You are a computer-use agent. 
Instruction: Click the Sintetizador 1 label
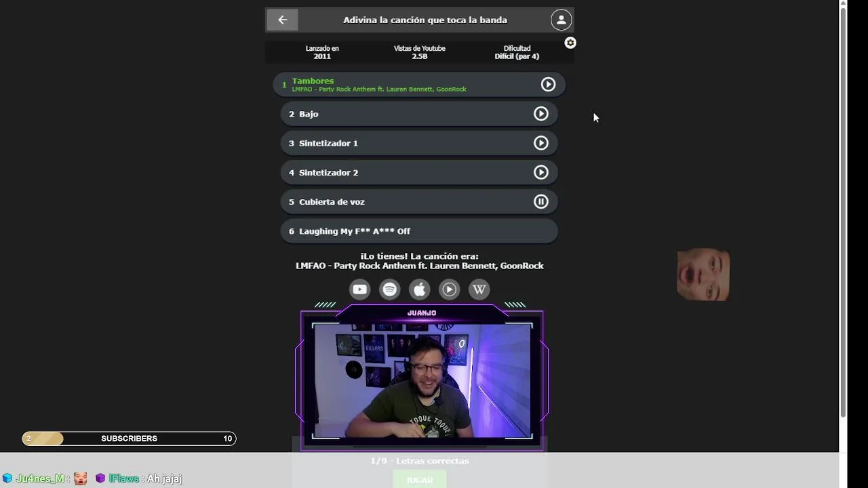[x=328, y=143]
